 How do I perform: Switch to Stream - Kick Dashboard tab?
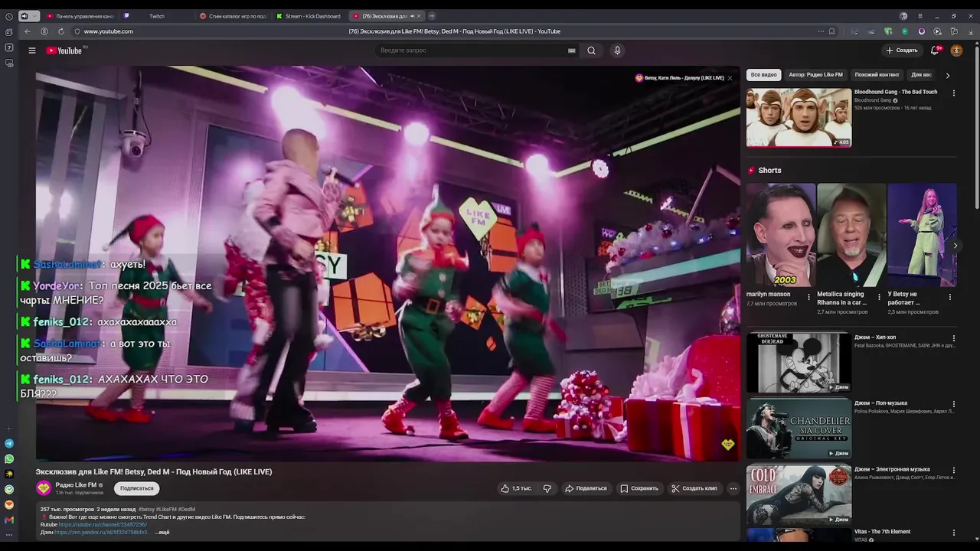[309, 16]
